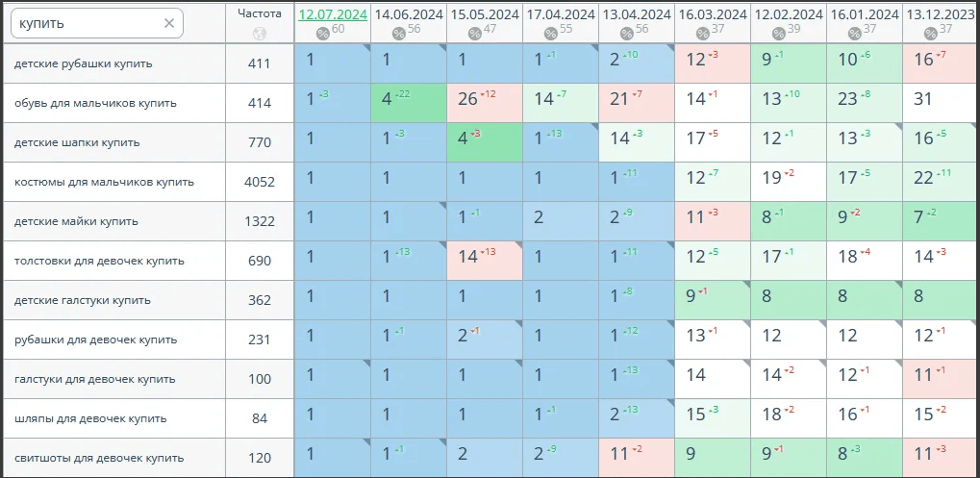980x478 pixels.
Task: Click the globe icon under Частота
Action: tap(260, 34)
